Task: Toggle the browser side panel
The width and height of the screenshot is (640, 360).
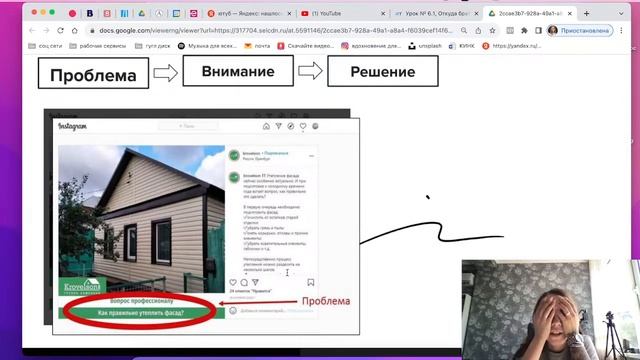Action: (538, 30)
